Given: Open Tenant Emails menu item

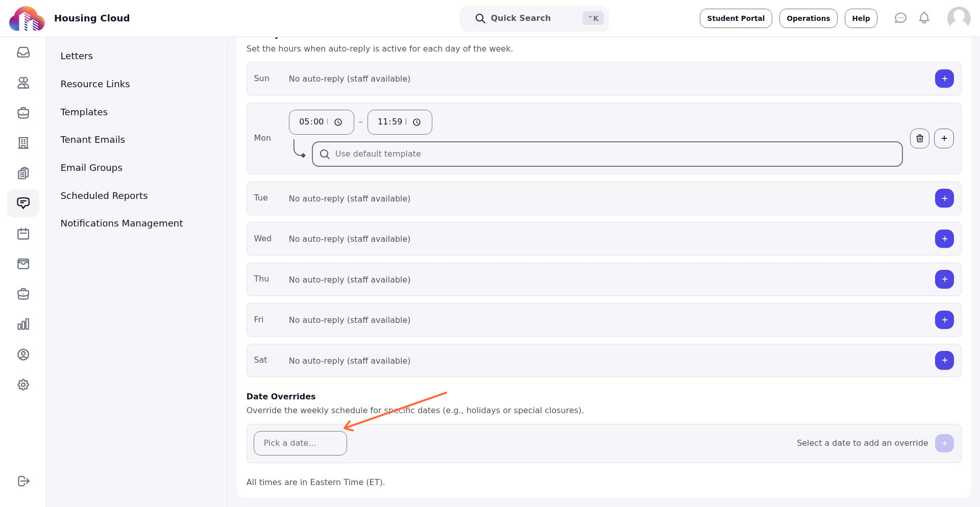Looking at the screenshot, I should (x=92, y=140).
